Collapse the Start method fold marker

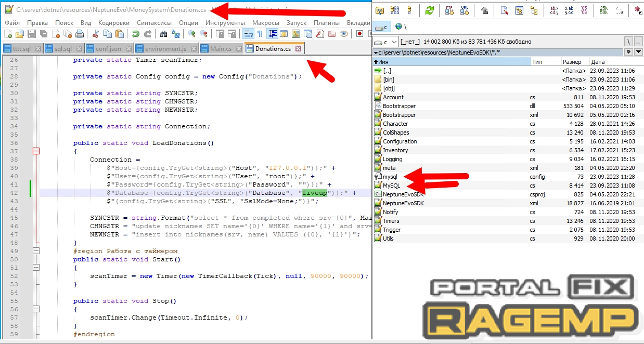click(x=36, y=268)
